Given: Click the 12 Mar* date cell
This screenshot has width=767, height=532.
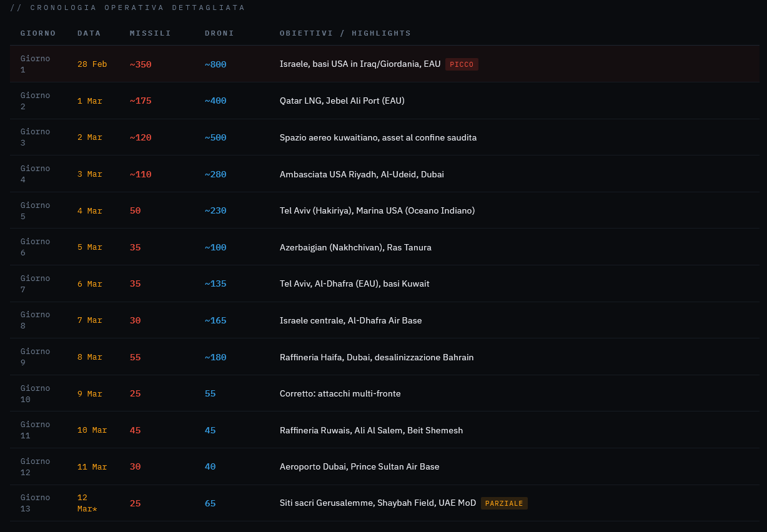Looking at the screenshot, I should tap(87, 503).
